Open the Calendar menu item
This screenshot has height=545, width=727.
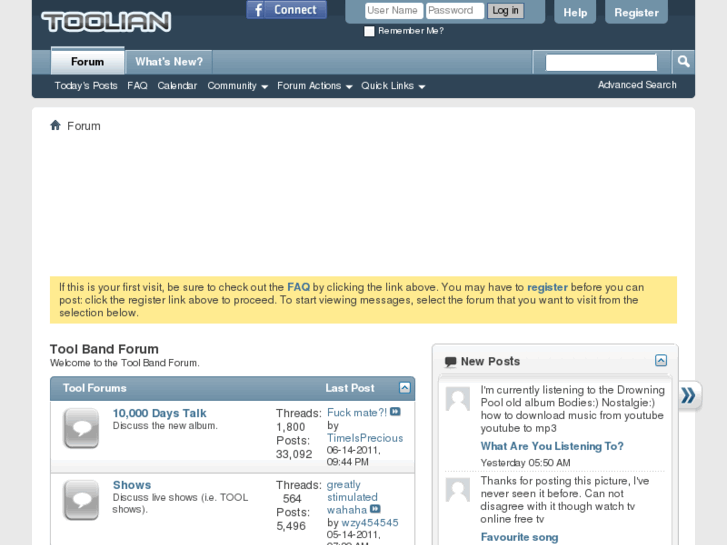[177, 86]
